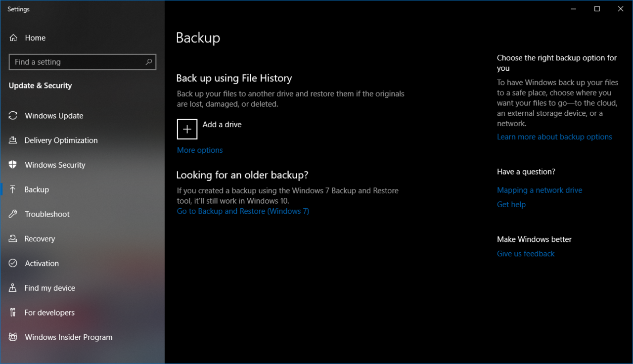This screenshot has height=364, width=633.
Task: Click the For developers icon
Action: point(13,313)
